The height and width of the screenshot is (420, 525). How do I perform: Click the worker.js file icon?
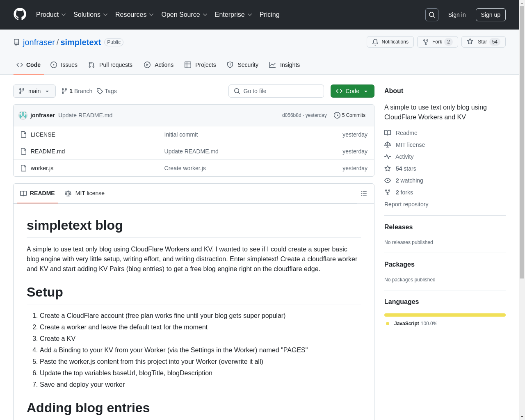(23, 168)
